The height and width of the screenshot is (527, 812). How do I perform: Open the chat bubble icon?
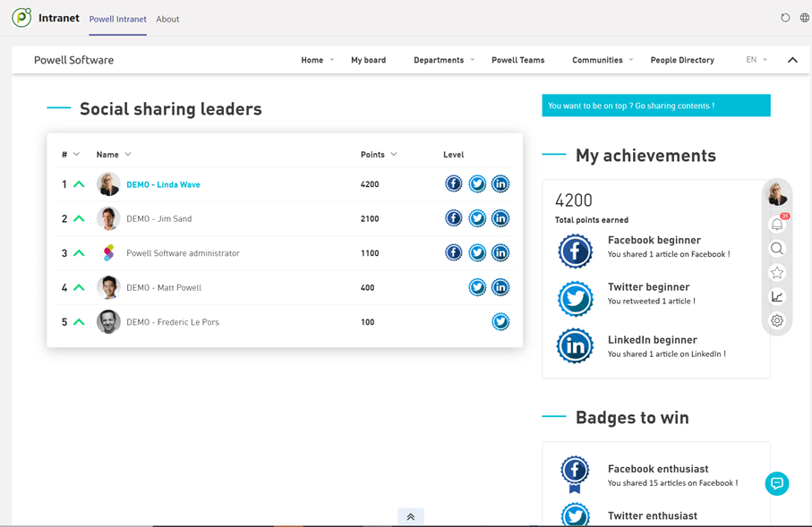tap(777, 483)
